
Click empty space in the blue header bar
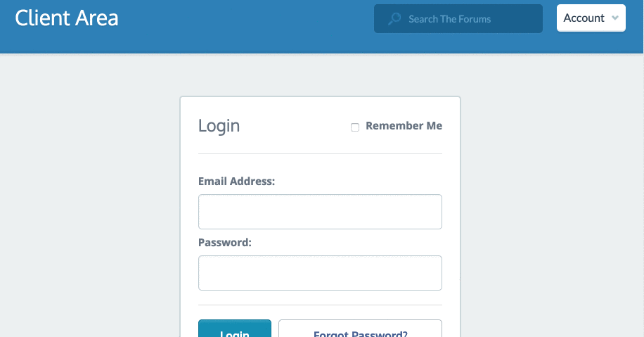[x=247, y=25]
